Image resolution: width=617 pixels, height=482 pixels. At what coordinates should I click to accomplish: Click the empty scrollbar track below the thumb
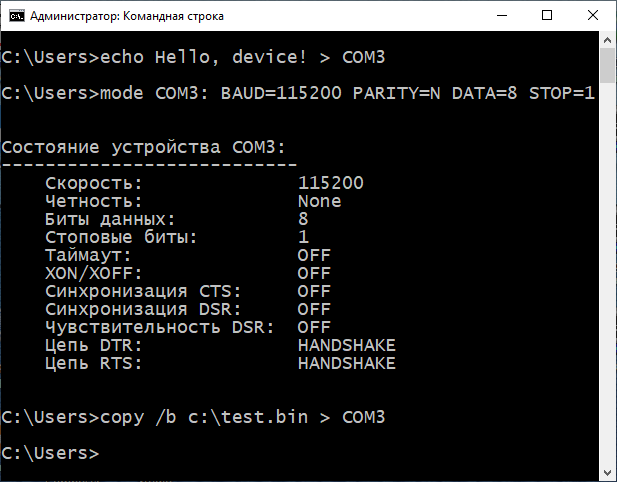pyautogui.click(x=606, y=280)
